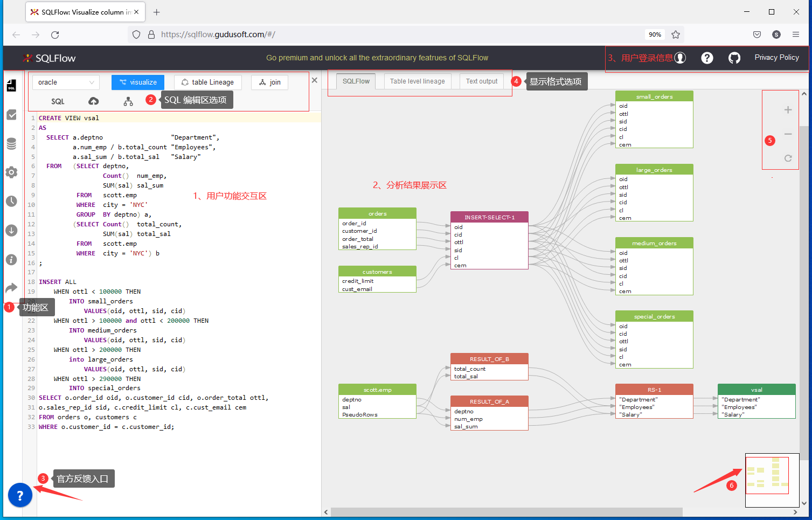The width and height of the screenshot is (812, 520).
Task: Open settings gear in left sidebar
Action: click(x=11, y=172)
